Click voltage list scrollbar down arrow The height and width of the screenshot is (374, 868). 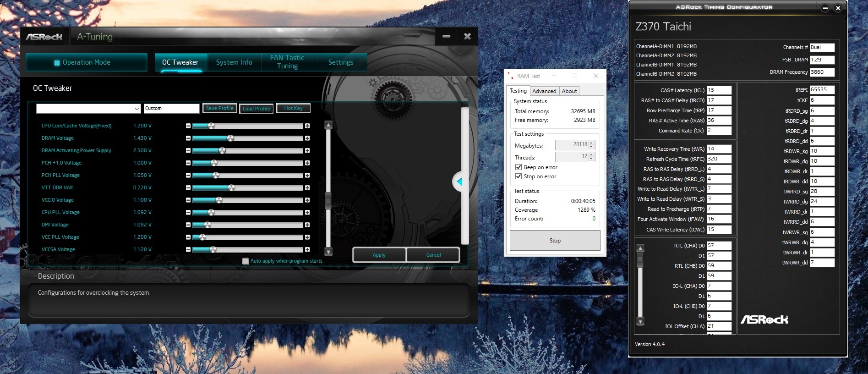[328, 252]
